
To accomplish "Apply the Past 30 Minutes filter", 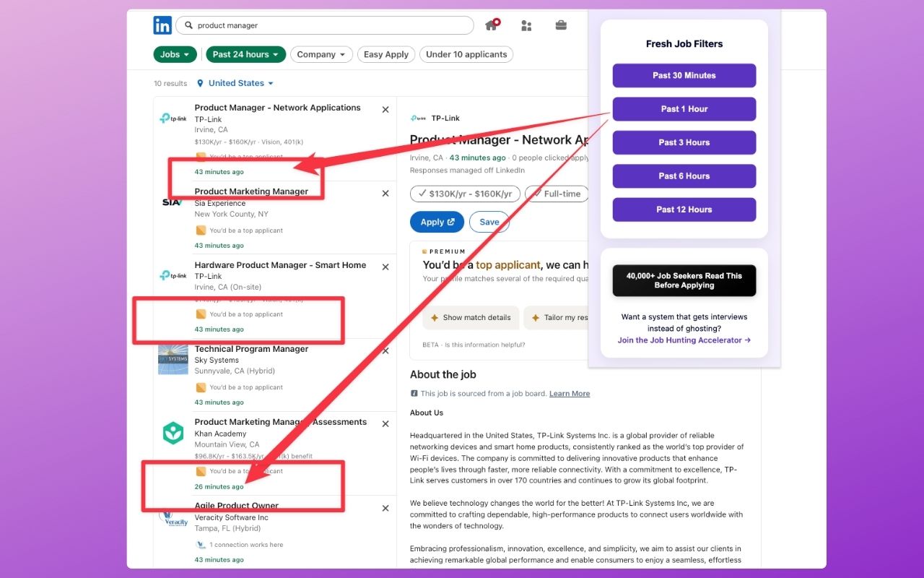I will [x=684, y=76].
